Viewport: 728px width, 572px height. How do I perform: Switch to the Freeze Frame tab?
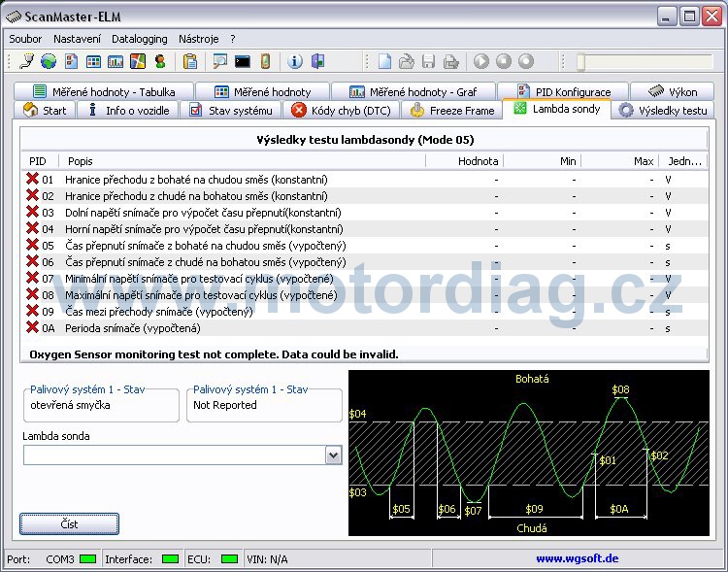coord(451,111)
